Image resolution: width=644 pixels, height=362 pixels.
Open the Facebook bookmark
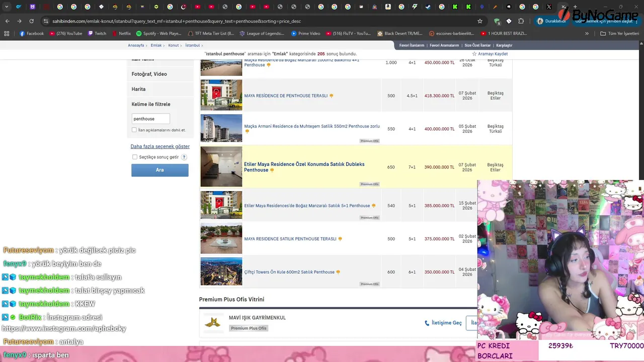(x=32, y=34)
